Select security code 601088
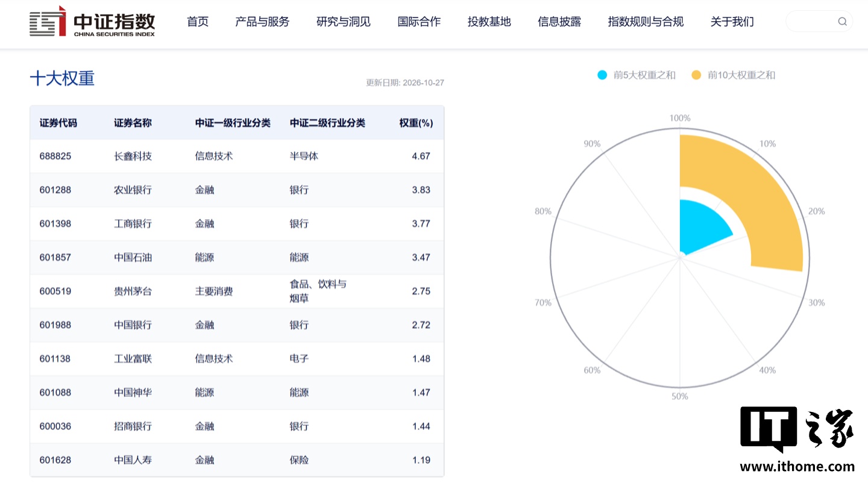This screenshot has width=868, height=483. (55, 392)
